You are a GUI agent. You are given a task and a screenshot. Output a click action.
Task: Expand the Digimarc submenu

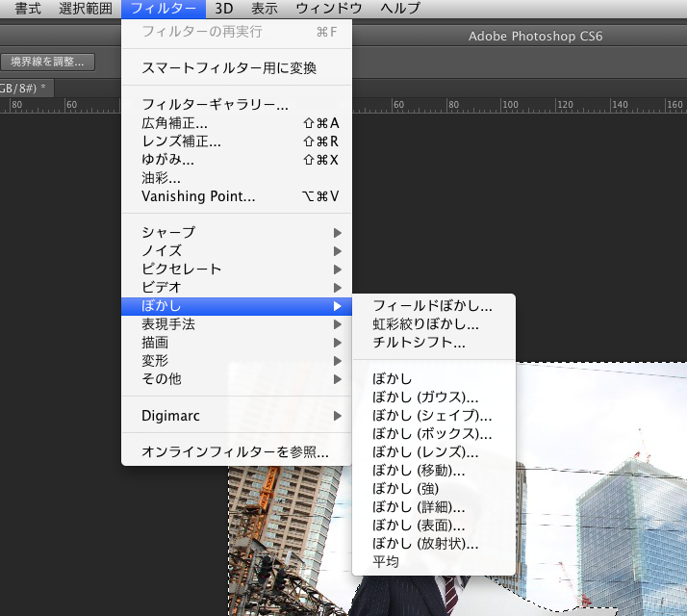point(170,416)
